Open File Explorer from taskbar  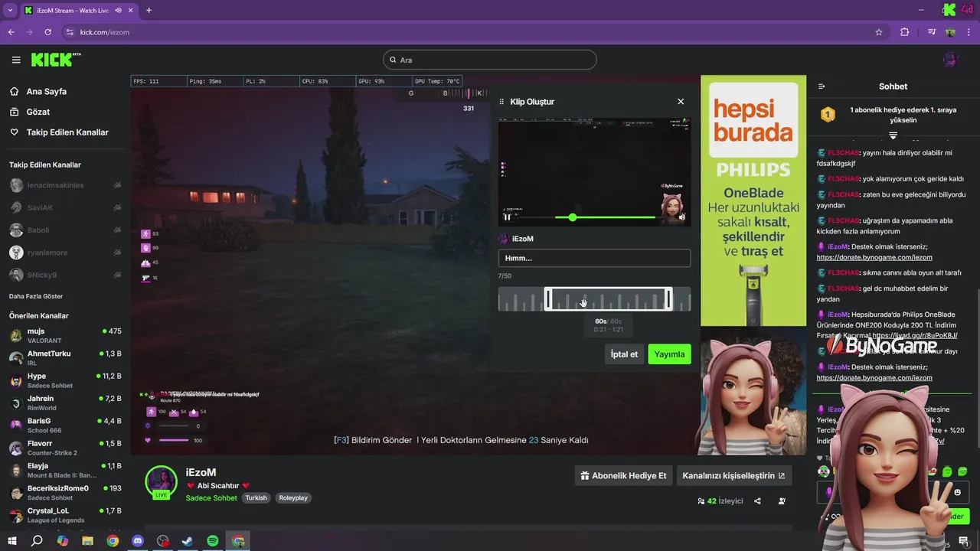click(x=87, y=541)
